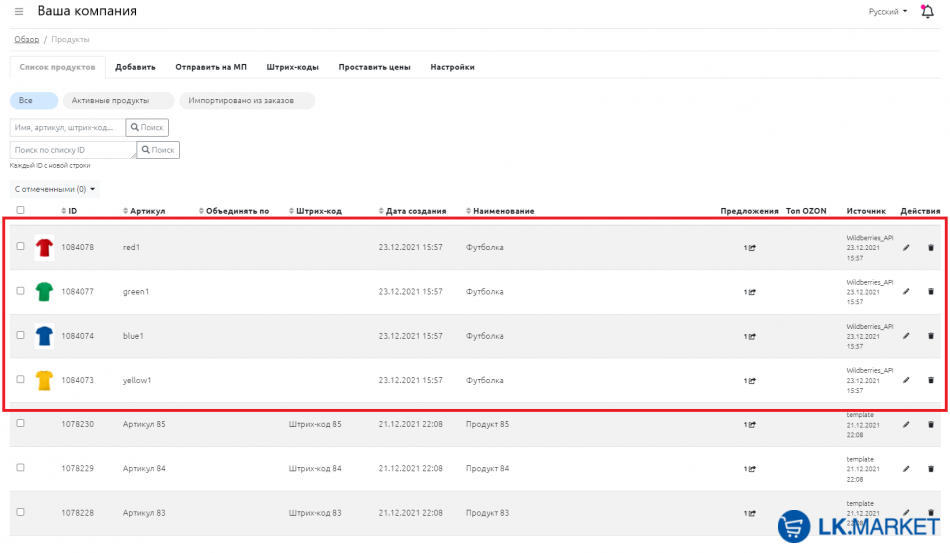The width and height of the screenshot is (950, 553).
Task: Edit product Артикул 85 via pencil icon
Action: 907,424
